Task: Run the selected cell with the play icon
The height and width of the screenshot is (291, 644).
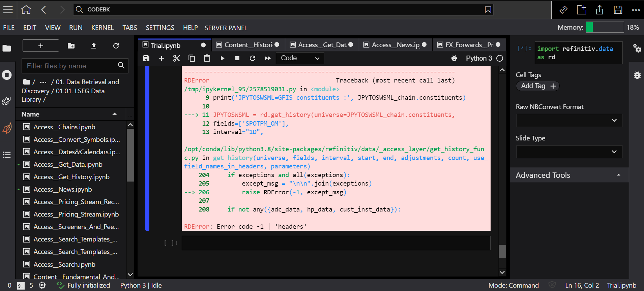Action: coord(222,58)
